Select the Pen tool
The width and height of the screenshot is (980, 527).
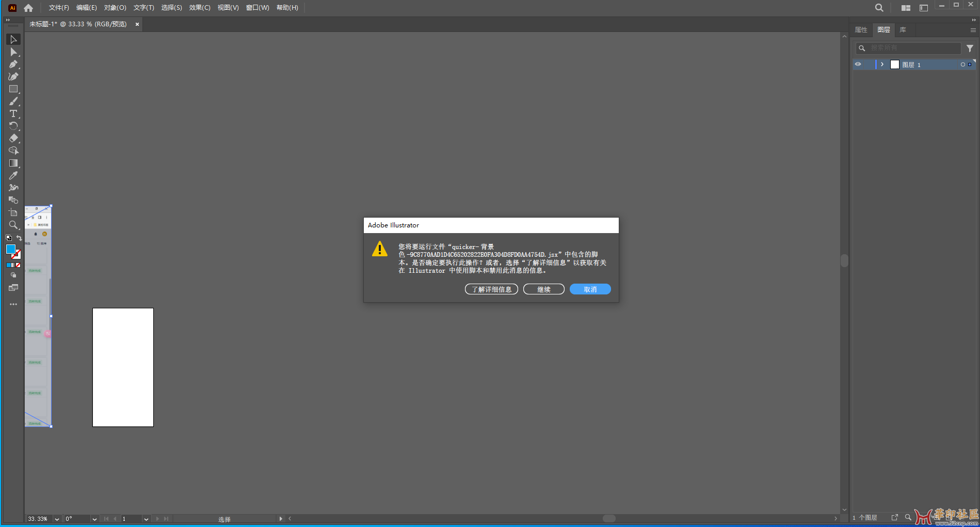click(13, 64)
